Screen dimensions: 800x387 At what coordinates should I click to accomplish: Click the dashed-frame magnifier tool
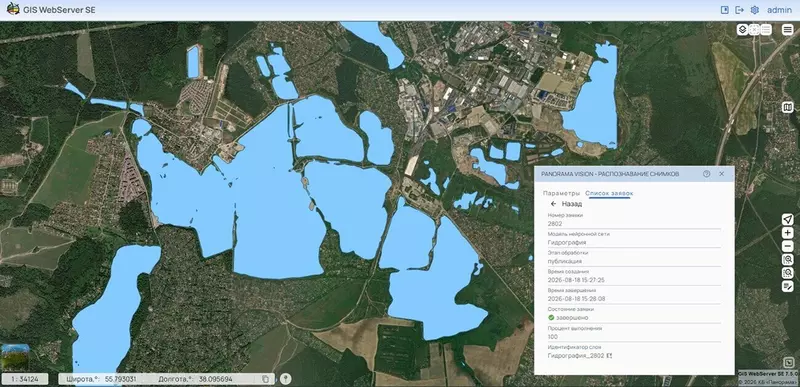(788, 273)
